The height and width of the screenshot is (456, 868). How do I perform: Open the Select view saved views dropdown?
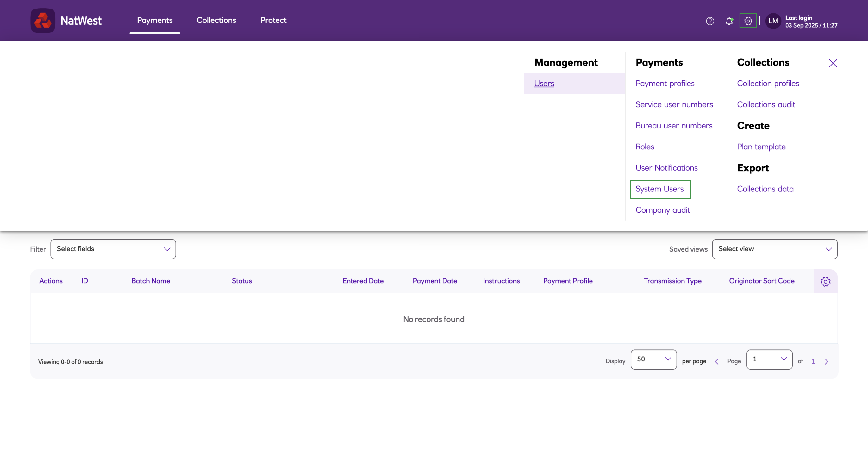coord(774,249)
